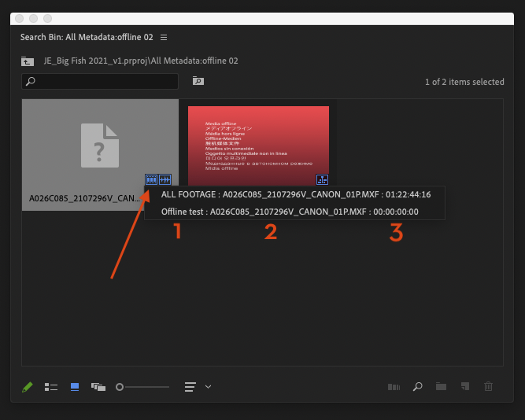The height and width of the screenshot is (420, 525).
Task: Switch to Icon View
Action: pyautogui.click(x=75, y=387)
